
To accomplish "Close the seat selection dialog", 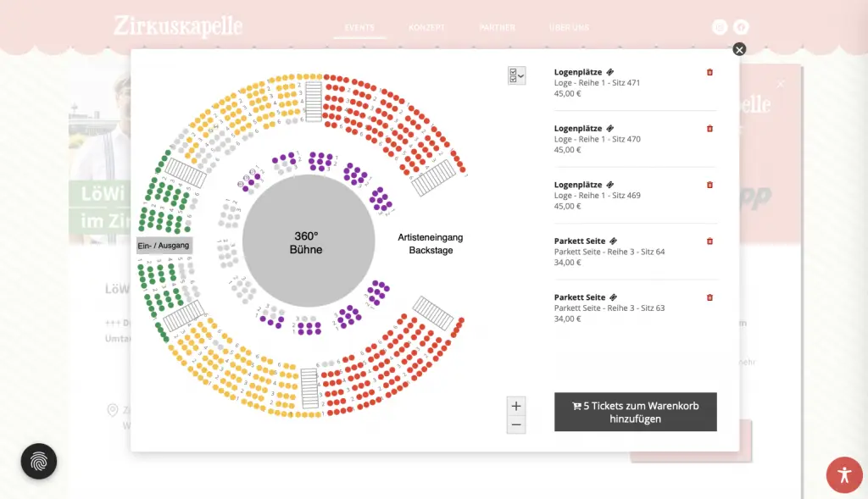I will [x=739, y=50].
